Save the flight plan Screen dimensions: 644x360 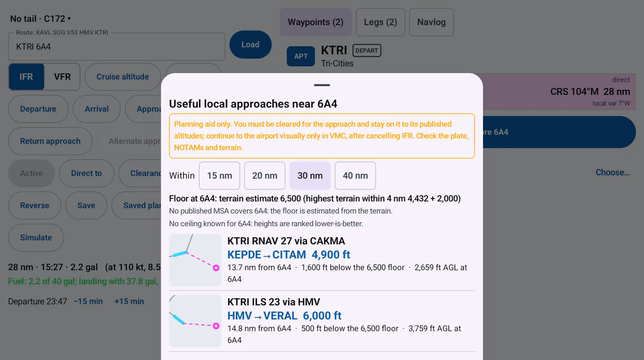pos(86,206)
